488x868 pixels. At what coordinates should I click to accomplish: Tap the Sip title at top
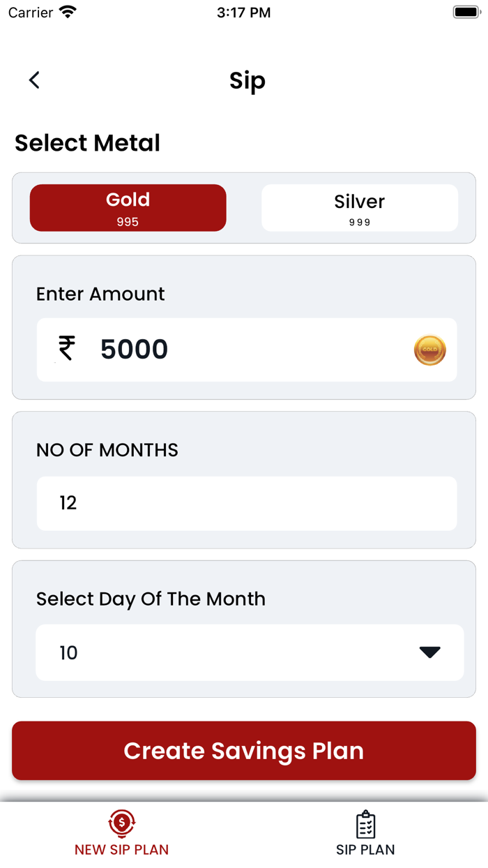pos(247,80)
